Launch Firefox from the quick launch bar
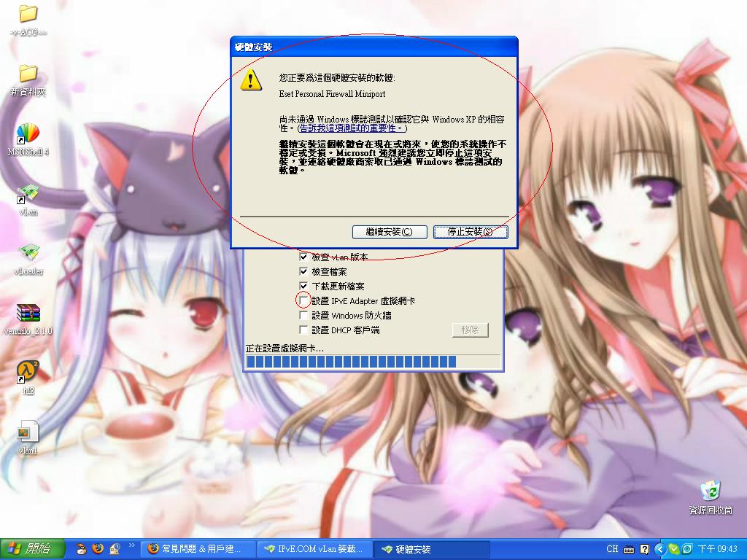747x560 pixels. tap(97, 549)
